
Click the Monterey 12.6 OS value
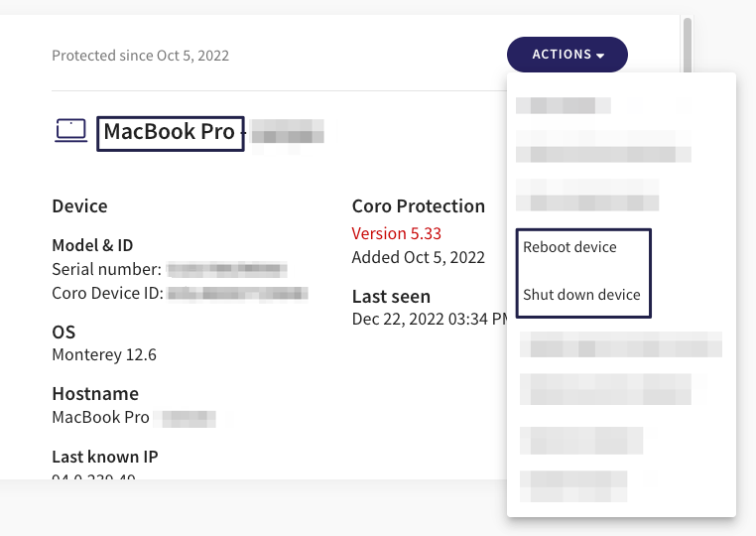pyautogui.click(x=104, y=354)
